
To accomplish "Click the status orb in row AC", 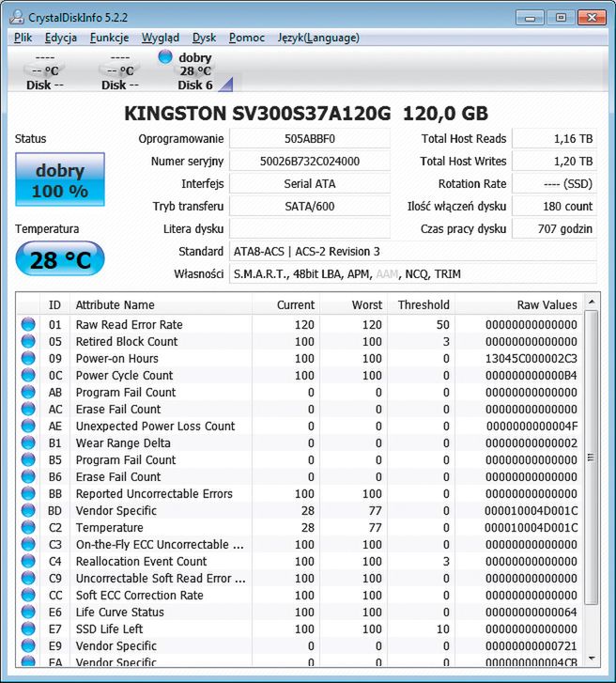I will coord(28,409).
